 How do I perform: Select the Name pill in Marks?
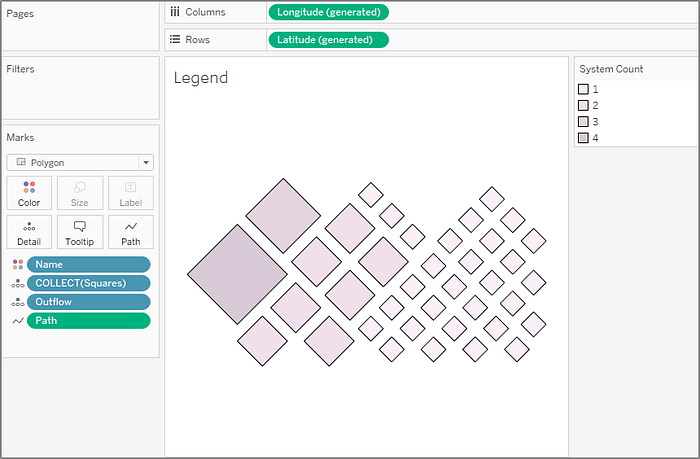(x=88, y=264)
